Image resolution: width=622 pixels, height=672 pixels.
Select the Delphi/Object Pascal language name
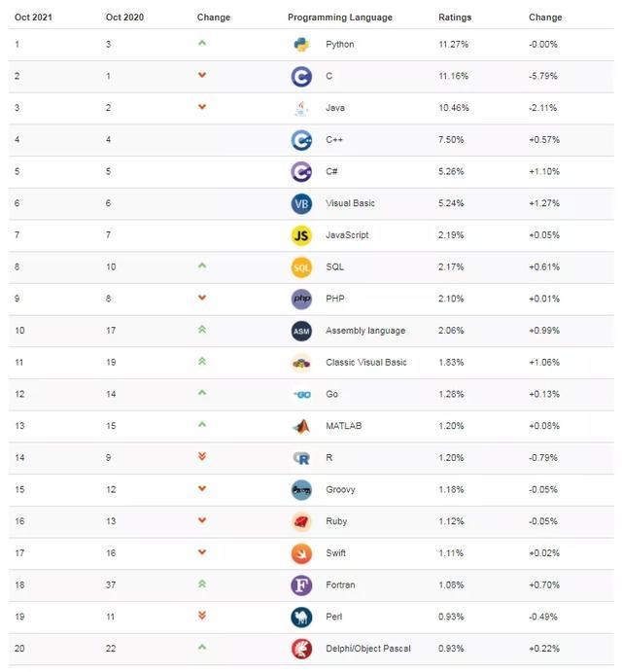pos(368,649)
